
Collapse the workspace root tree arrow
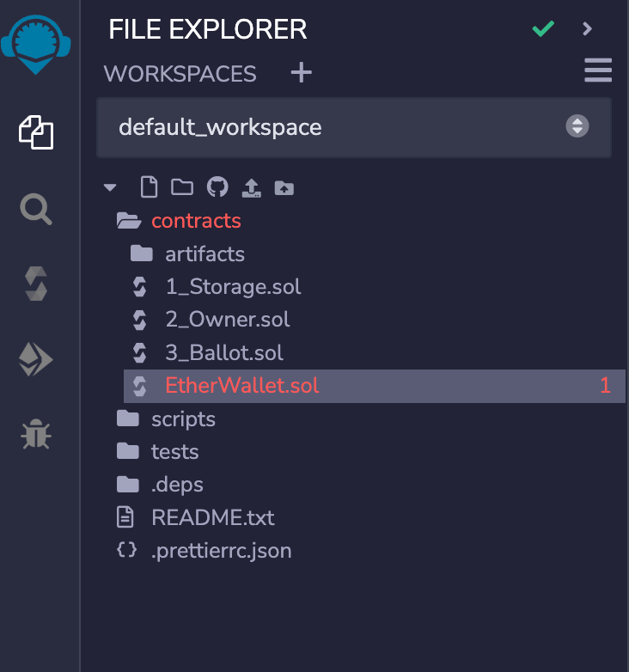pos(110,187)
